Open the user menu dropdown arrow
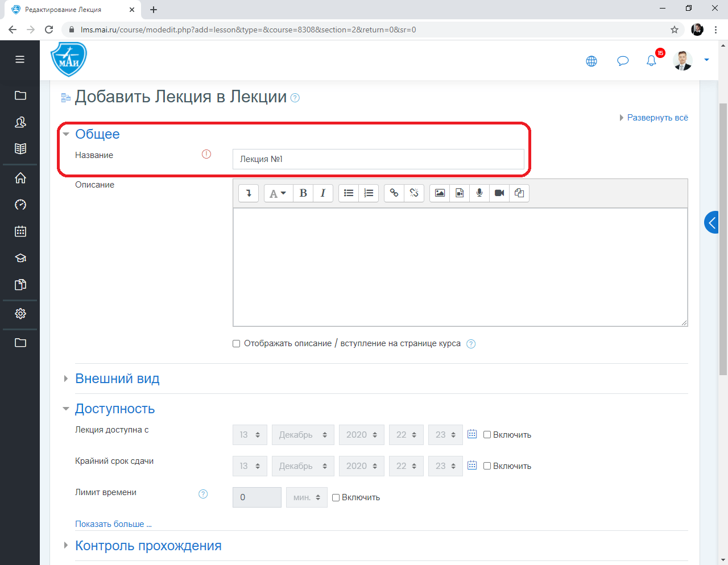 click(706, 60)
